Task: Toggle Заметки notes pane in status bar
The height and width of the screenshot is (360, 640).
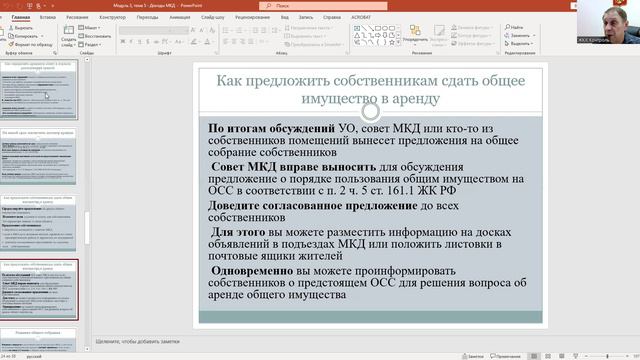Action: [x=473, y=356]
